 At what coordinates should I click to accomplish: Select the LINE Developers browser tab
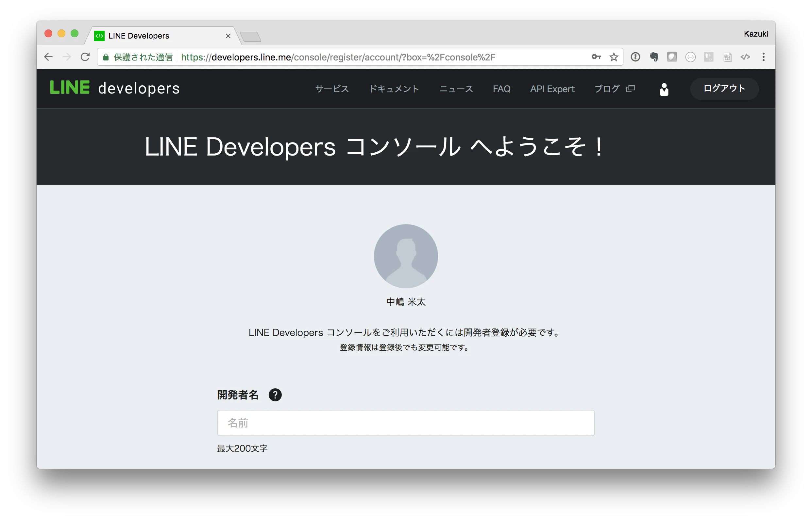pyautogui.click(x=162, y=36)
